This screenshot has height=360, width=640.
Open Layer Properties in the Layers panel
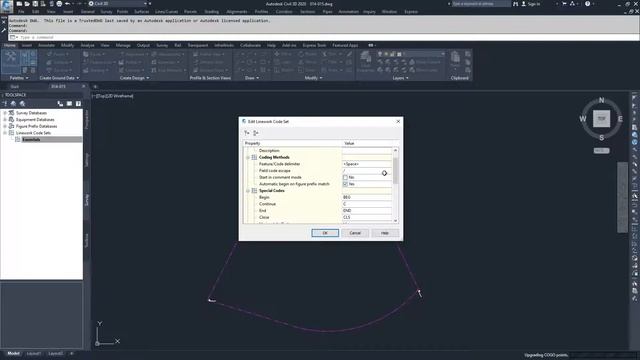click(365, 62)
